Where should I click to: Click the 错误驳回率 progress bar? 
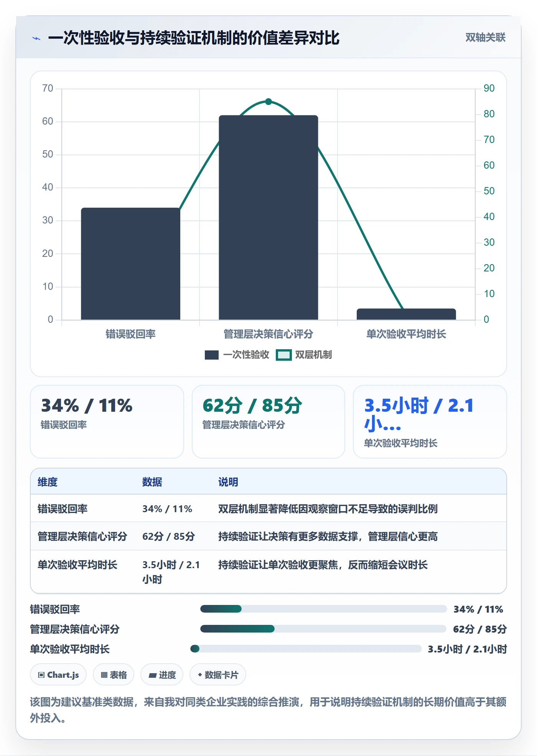tap(323, 609)
